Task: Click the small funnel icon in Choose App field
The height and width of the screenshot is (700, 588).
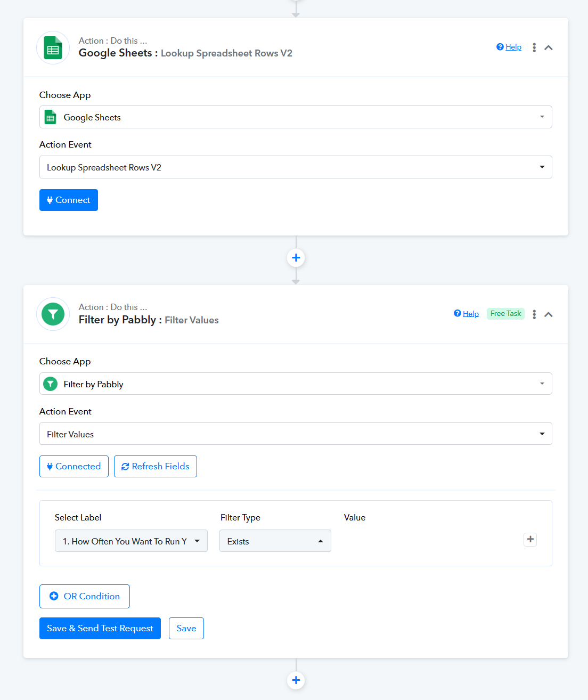Action: tap(51, 384)
